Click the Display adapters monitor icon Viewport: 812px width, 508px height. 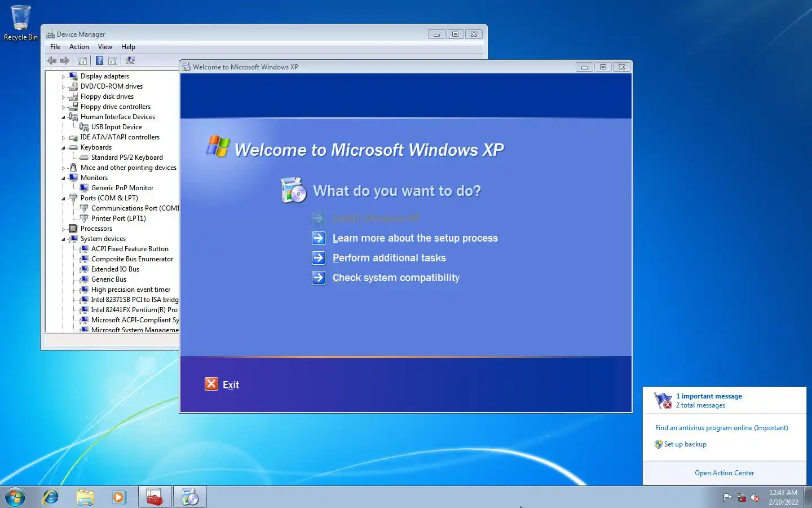click(x=73, y=76)
